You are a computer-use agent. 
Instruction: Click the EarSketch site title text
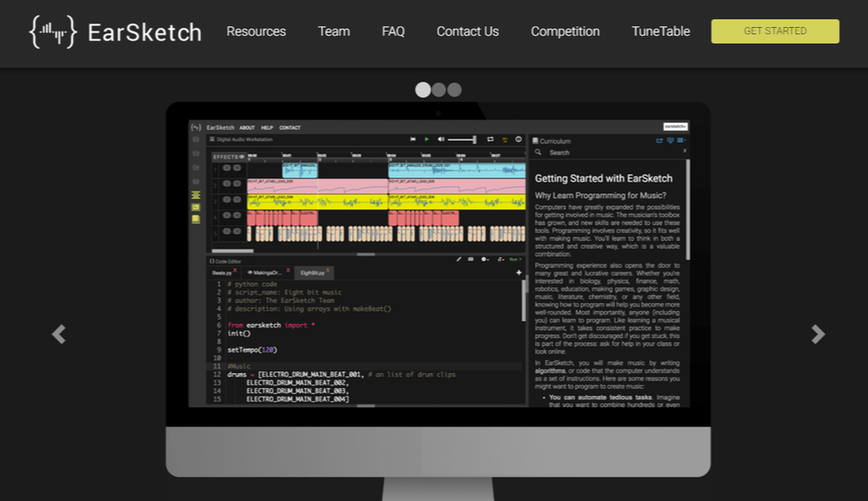point(145,32)
